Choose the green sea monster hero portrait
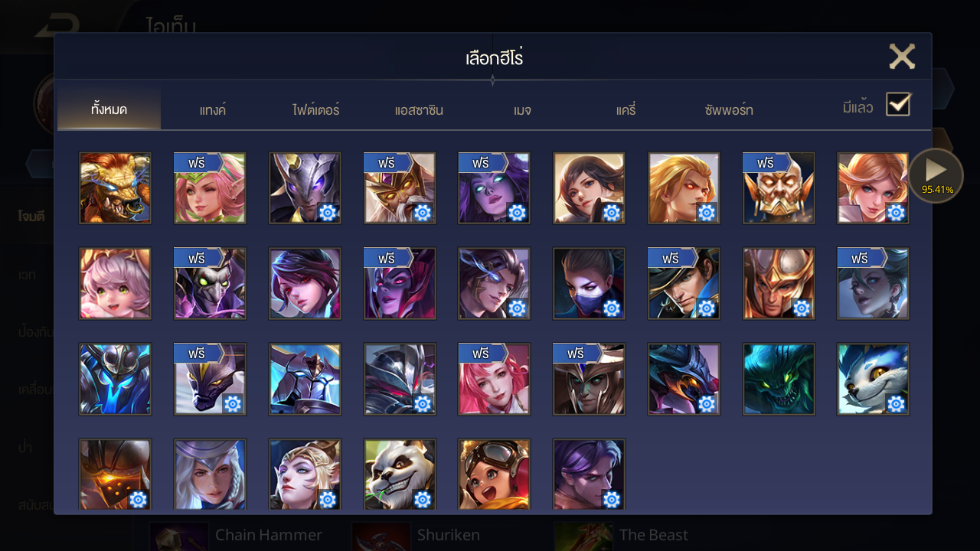 tap(778, 380)
